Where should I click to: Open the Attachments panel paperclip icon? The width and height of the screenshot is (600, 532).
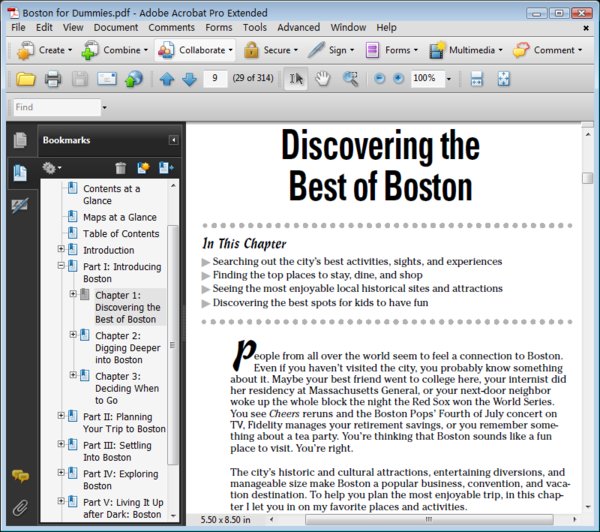[x=19, y=507]
